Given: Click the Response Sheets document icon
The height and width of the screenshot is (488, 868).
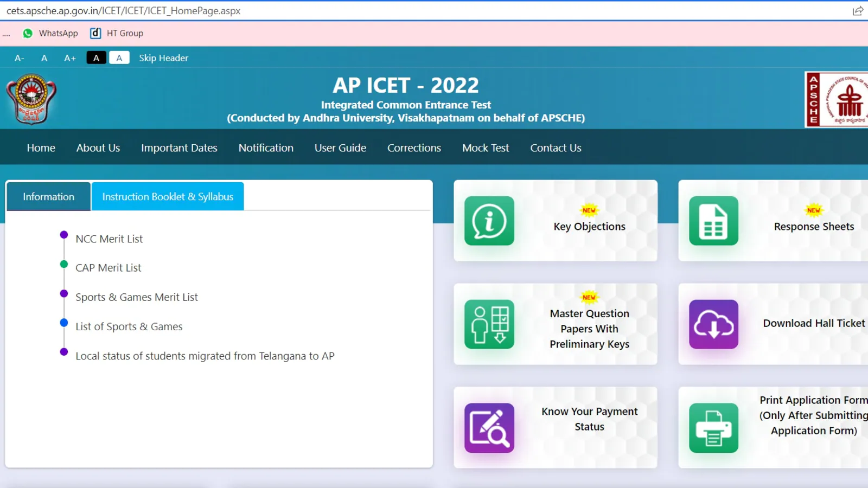Looking at the screenshot, I should point(713,221).
